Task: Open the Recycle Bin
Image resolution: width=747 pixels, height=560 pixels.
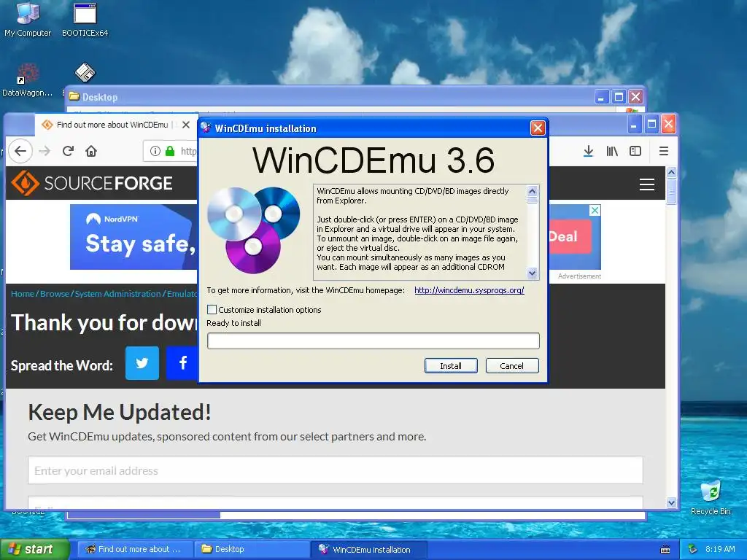Action: pos(711,497)
